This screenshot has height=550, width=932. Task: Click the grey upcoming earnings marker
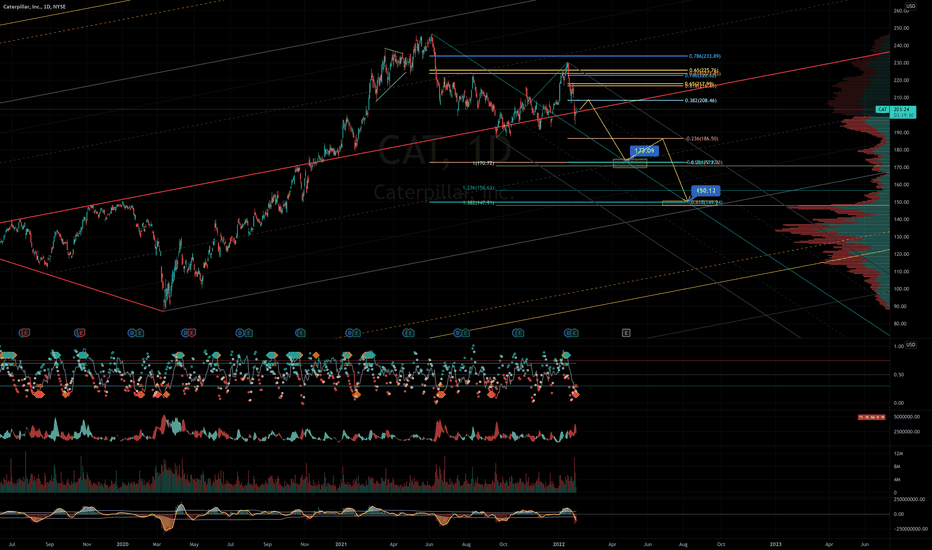pos(626,333)
